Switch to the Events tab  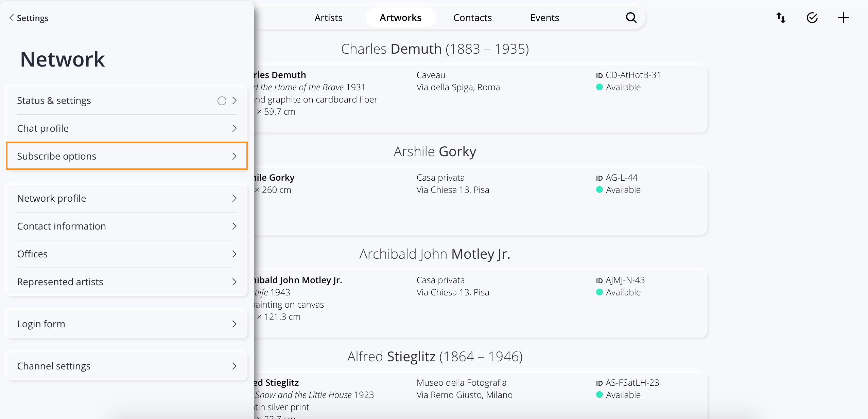[x=544, y=18]
